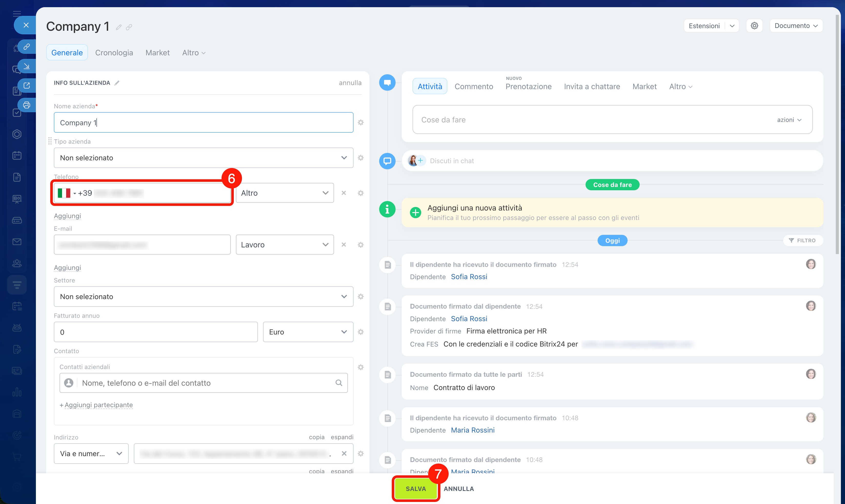Clear the address field with X
The height and width of the screenshot is (504, 845).
pos(344,453)
